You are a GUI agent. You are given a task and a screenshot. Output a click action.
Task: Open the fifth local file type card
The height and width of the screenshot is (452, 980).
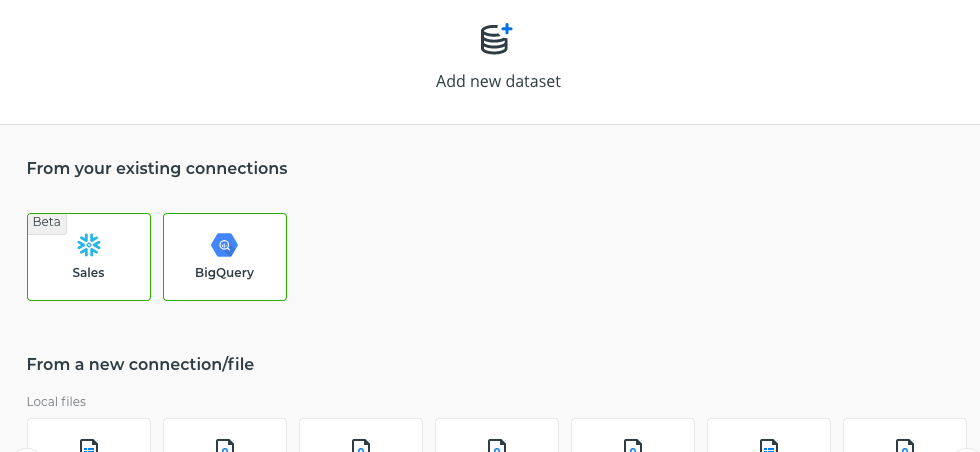[x=633, y=437]
